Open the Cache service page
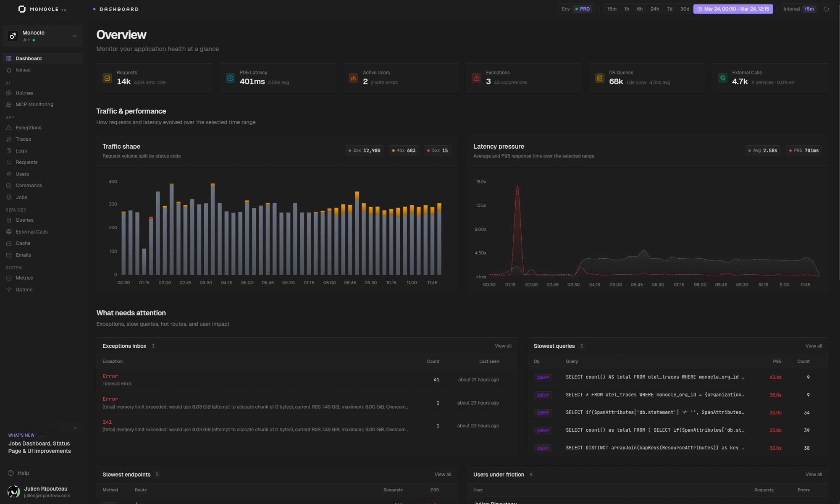840x504 pixels. [x=23, y=243]
